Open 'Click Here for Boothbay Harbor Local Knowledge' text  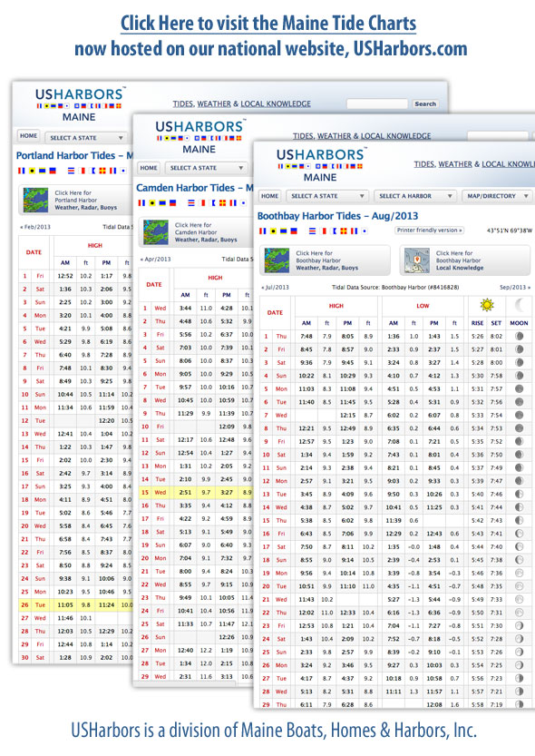pyautogui.click(x=460, y=260)
